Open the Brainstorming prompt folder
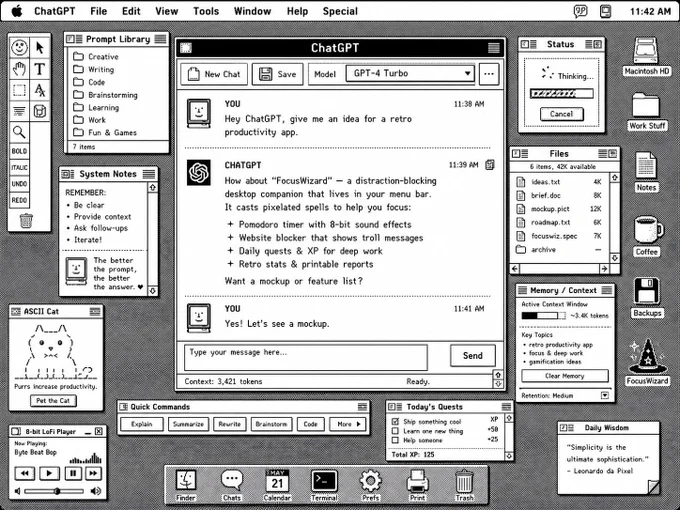 [x=105, y=95]
